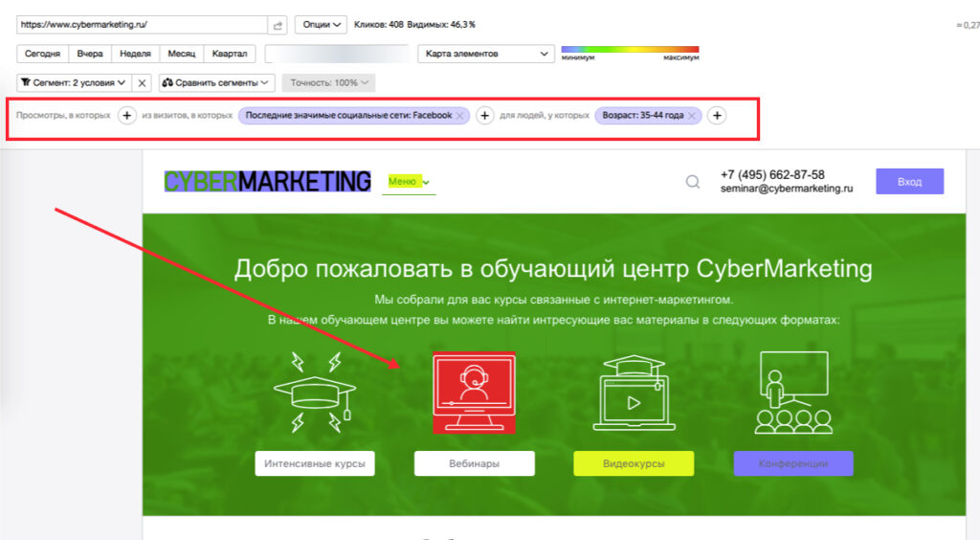Click the share icon beside the URL field
980x540 pixels.
(x=278, y=25)
